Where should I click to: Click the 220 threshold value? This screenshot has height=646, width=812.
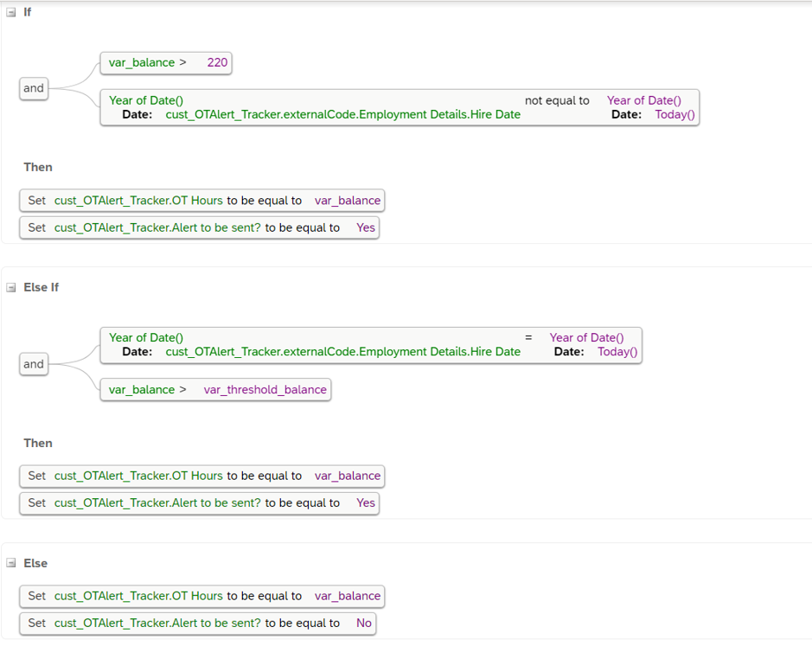click(x=217, y=63)
